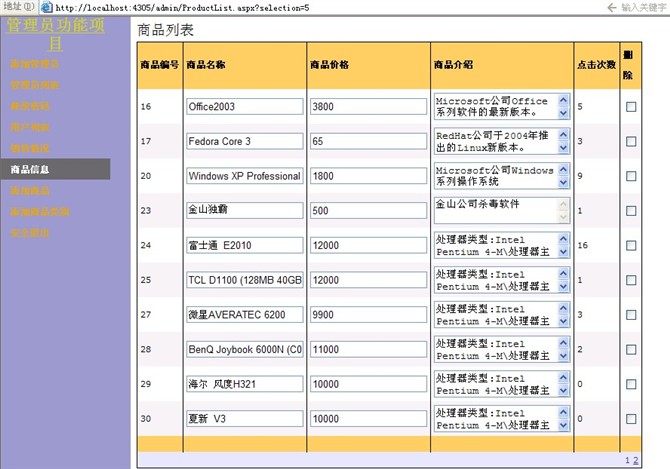This screenshot has width=670, height=469.
Task: Click the 海尔 风度H321 name field
Action: coord(245,384)
